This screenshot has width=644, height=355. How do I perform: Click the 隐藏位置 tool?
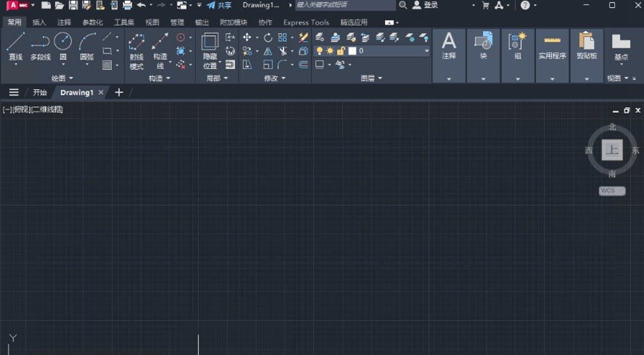tap(210, 51)
